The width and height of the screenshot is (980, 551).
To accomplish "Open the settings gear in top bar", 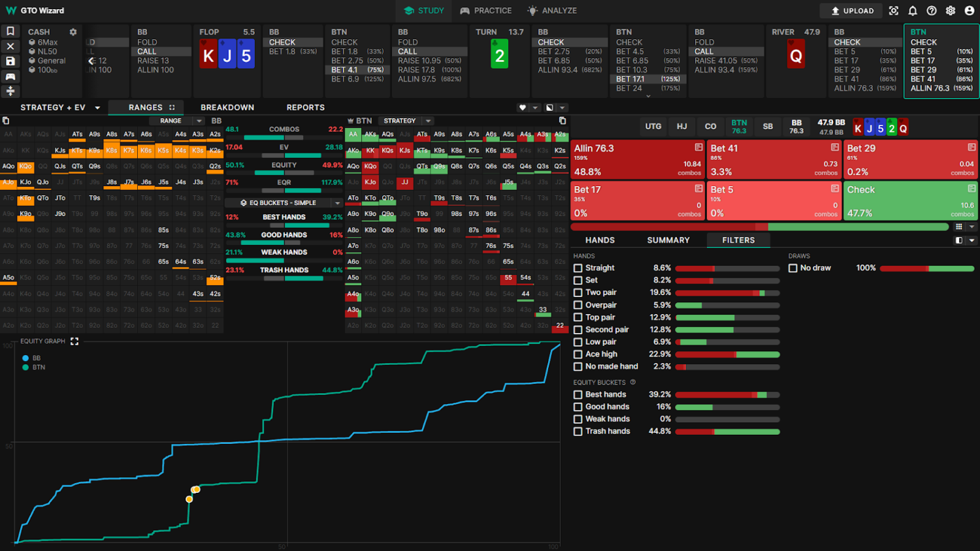I will pyautogui.click(x=951, y=11).
